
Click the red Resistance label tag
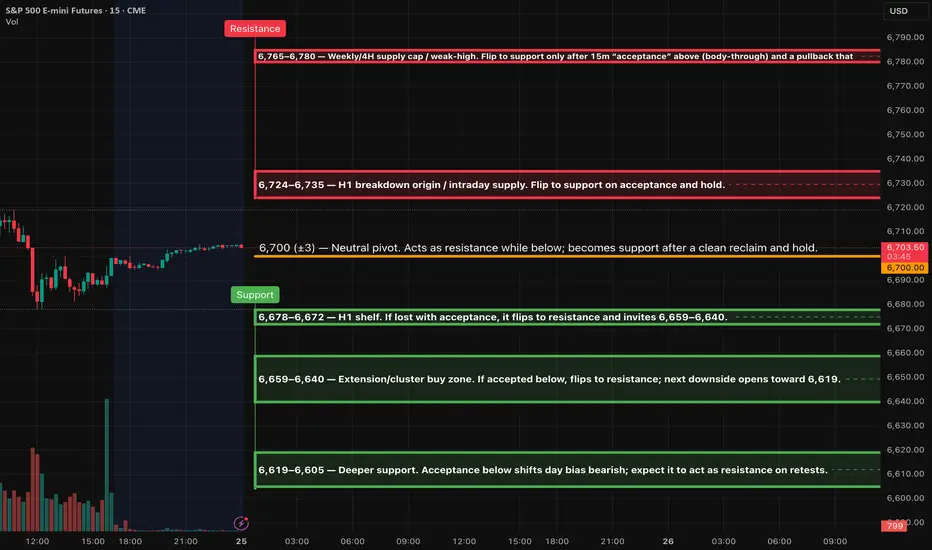[255, 29]
